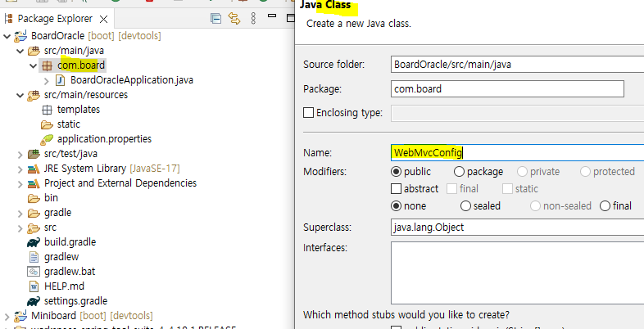The height and width of the screenshot is (329, 644).
Task: Expand the src/test/java node
Action: pyautogui.click(x=20, y=155)
